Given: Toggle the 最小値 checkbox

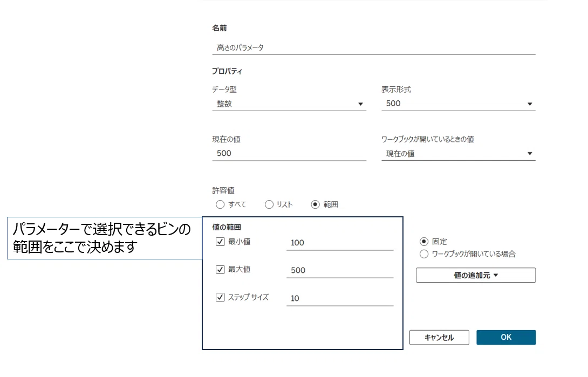Looking at the screenshot, I should (x=220, y=242).
